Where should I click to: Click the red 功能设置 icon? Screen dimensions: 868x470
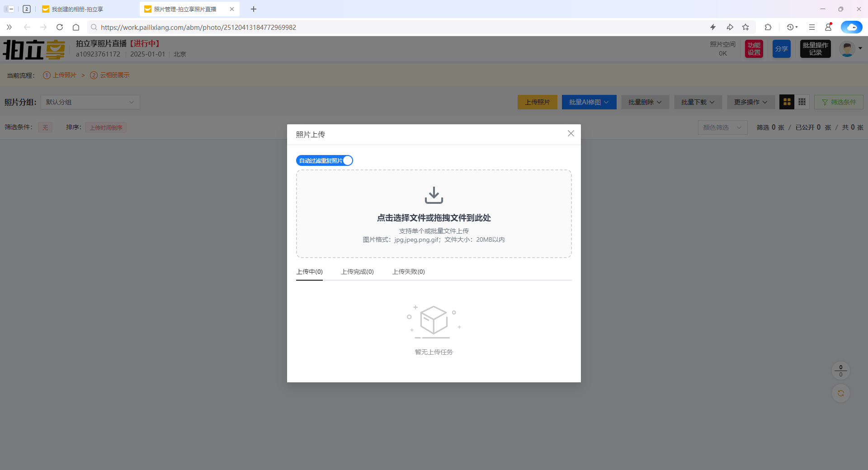754,49
